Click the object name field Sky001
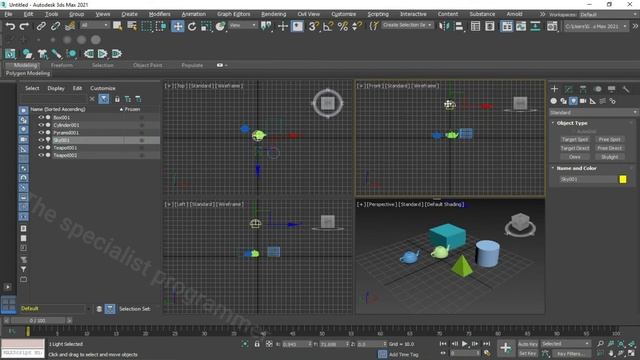 [x=588, y=180]
